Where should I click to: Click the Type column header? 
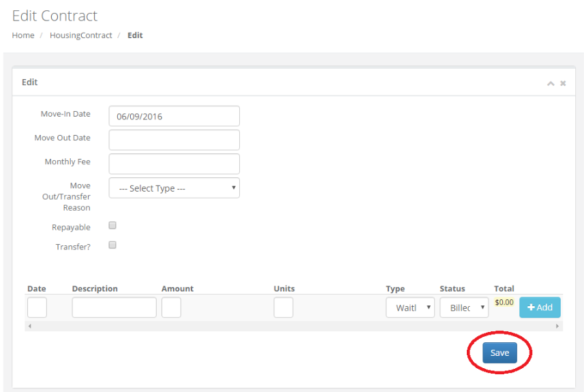(395, 289)
